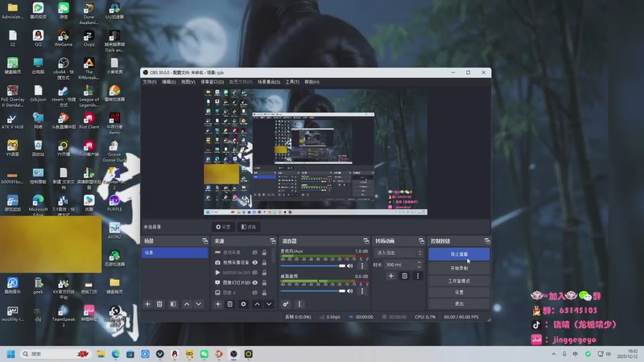This screenshot has height=362, width=644.
Task: Hide the 视频采集设备 source via eye icon
Action: [254, 263]
